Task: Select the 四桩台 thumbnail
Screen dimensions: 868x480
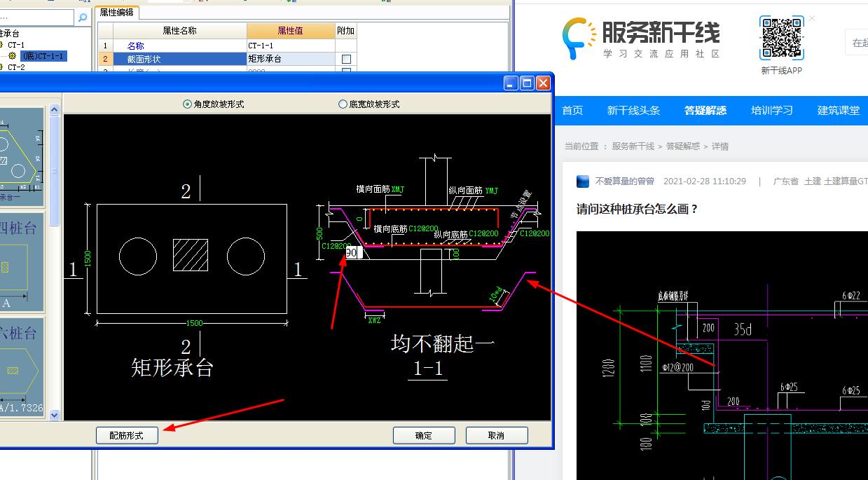Action: tap(22, 262)
